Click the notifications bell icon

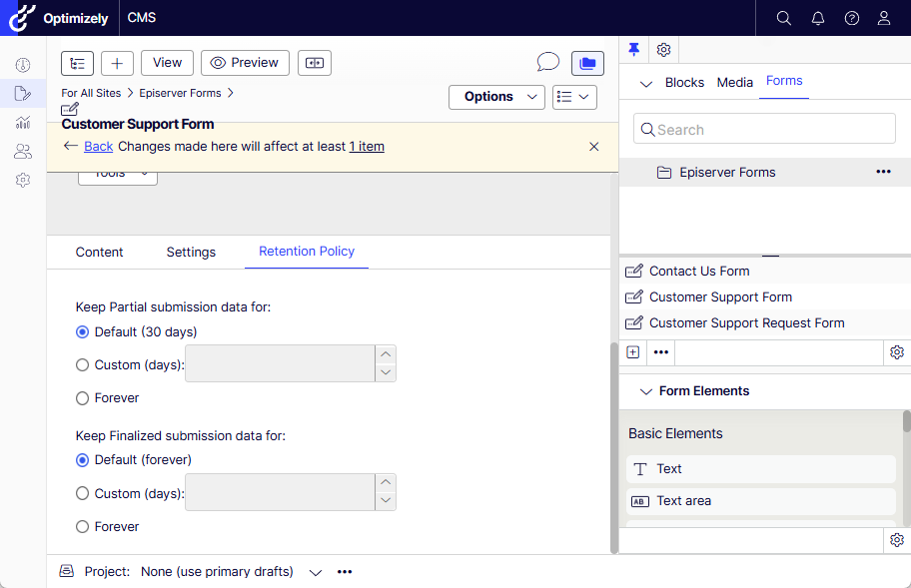coord(818,18)
